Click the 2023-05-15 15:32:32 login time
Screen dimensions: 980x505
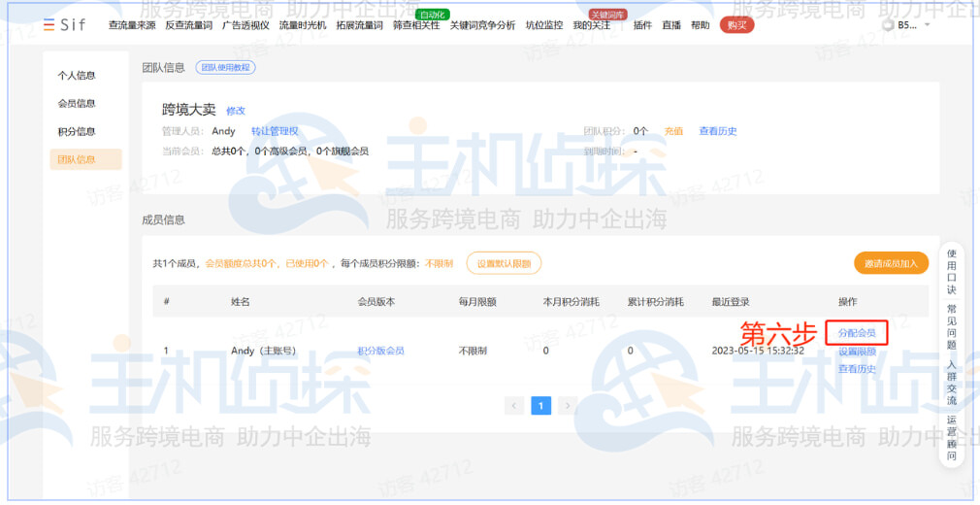click(x=758, y=351)
